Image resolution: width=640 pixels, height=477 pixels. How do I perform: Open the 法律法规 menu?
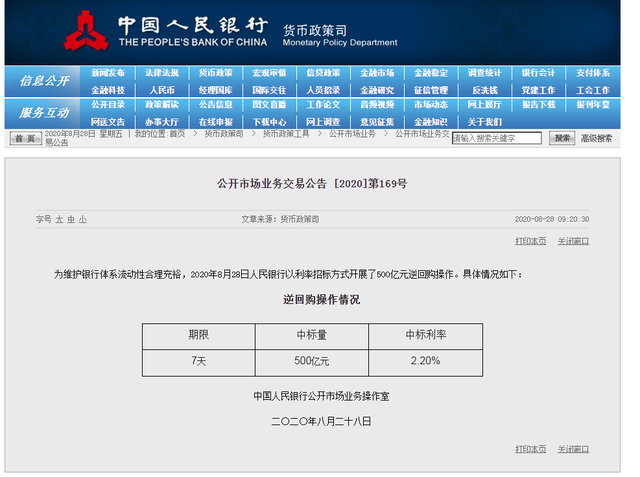(162, 73)
